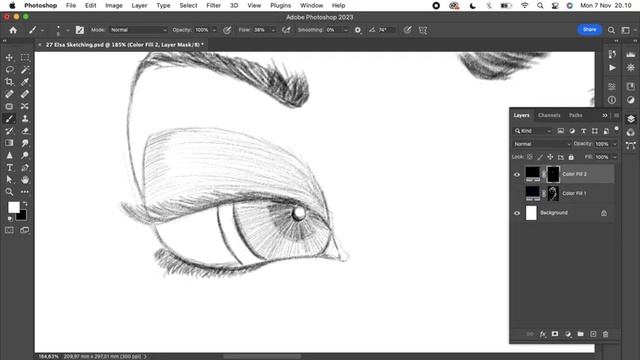Click the Share button
This screenshot has height=360, width=640.
click(589, 29)
